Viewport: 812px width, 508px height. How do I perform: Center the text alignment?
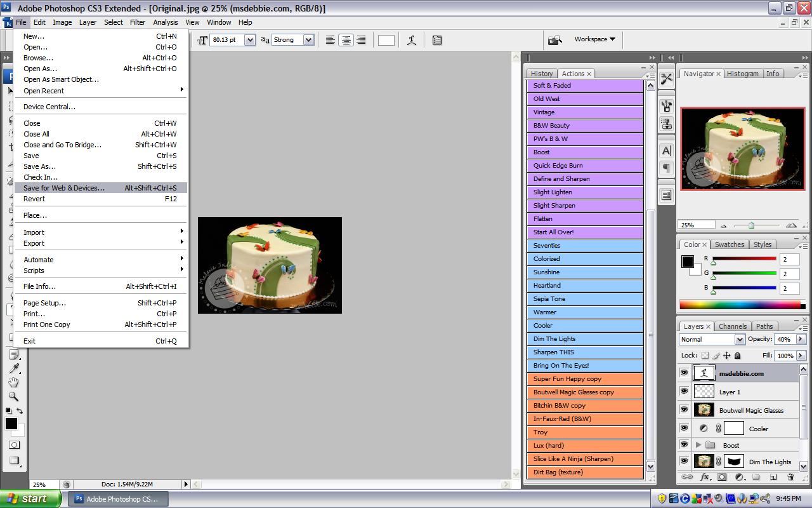click(x=346, y=40)
